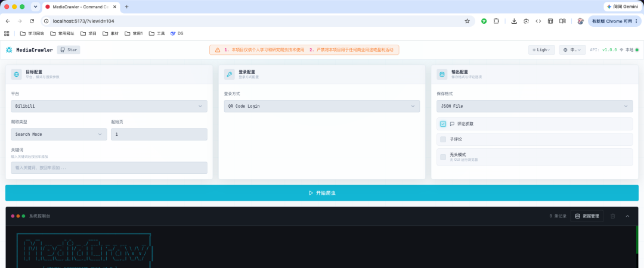Click the GitHub Star button
644x268 pixels.
(69, 49)
